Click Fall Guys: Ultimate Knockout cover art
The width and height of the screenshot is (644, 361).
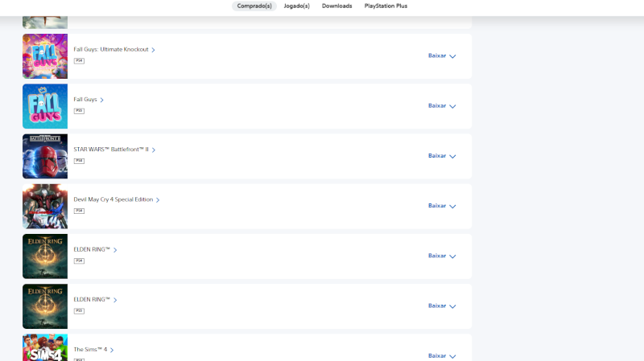tap(45, 56)
